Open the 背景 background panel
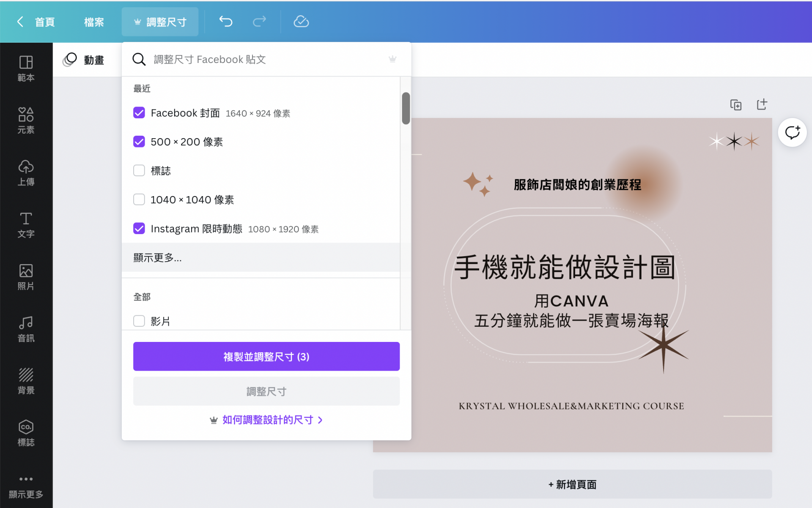 (26, 381)
